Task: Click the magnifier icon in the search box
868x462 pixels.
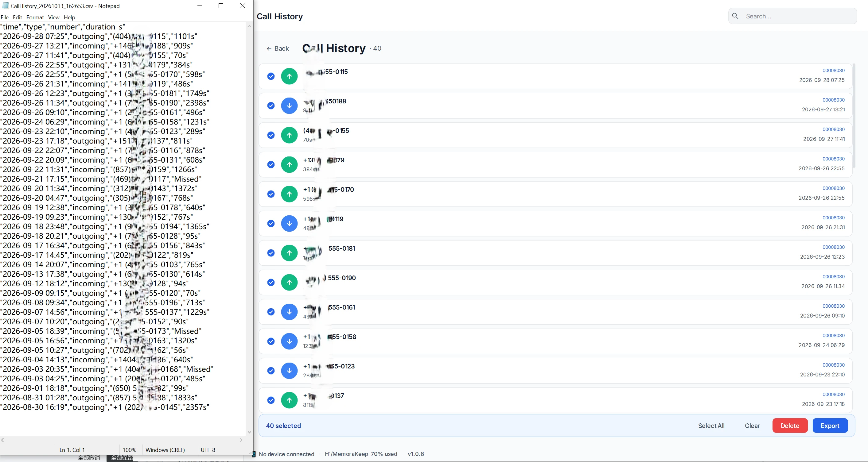Action: pos(735,16)
